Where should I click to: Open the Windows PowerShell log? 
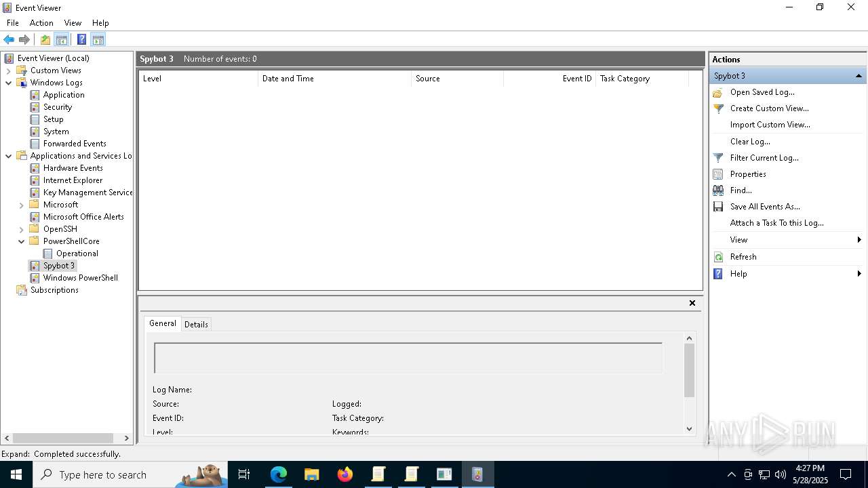coord(81,278)
